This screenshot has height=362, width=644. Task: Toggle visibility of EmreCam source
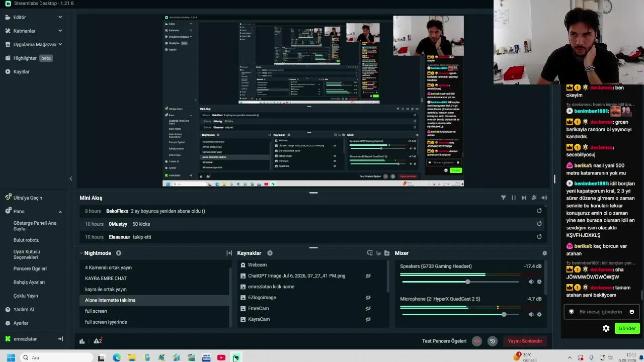368,308
